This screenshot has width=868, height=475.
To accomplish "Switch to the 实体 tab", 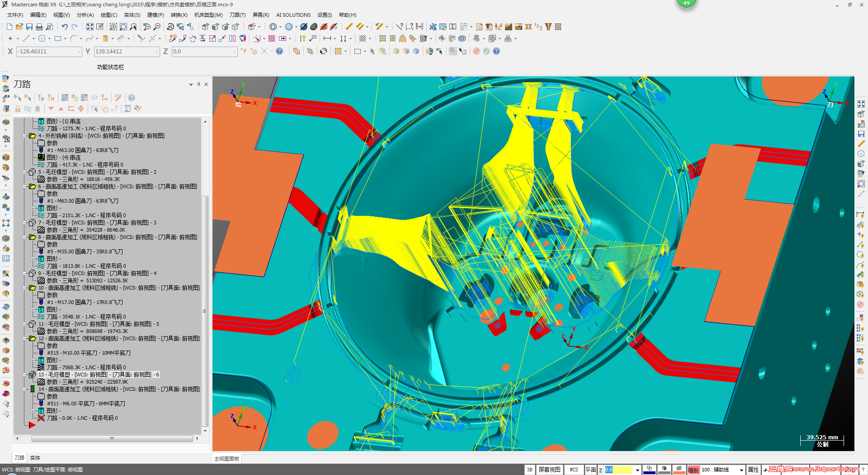I will click(x=35, y=458).
